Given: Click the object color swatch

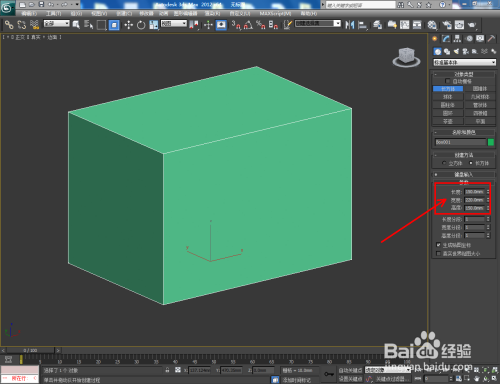Looking at the screenshot, I should point(491,142).
